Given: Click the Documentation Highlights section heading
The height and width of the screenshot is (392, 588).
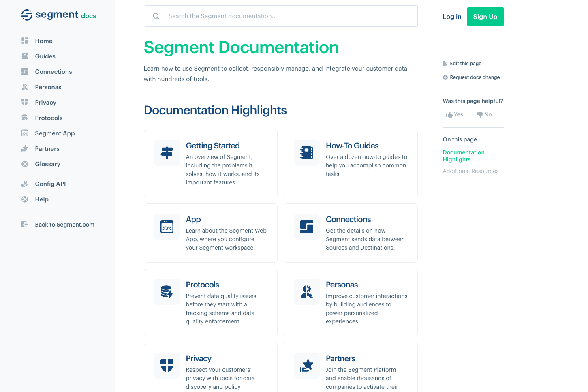Looking at the screenshot, I should point(215,110).
